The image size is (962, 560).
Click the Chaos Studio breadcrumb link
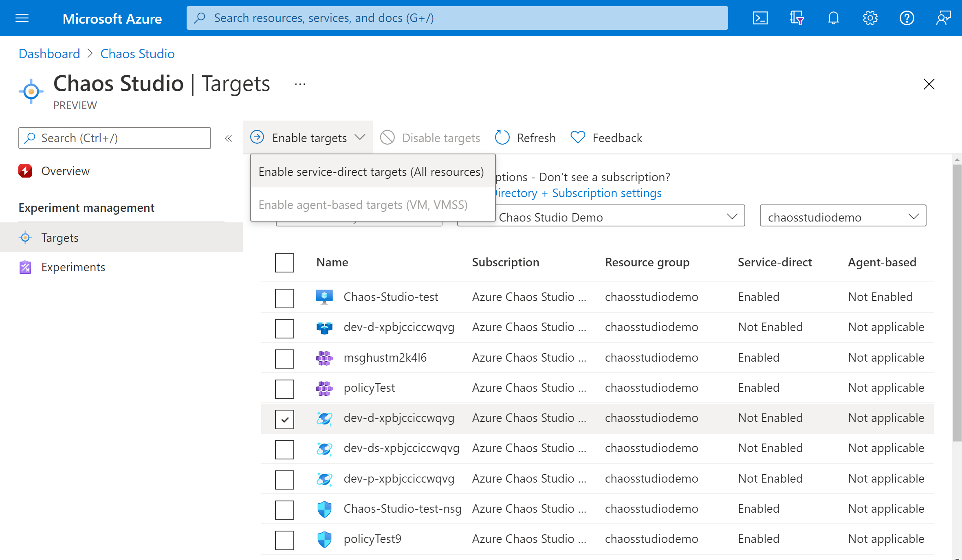(x=136, y=53)
